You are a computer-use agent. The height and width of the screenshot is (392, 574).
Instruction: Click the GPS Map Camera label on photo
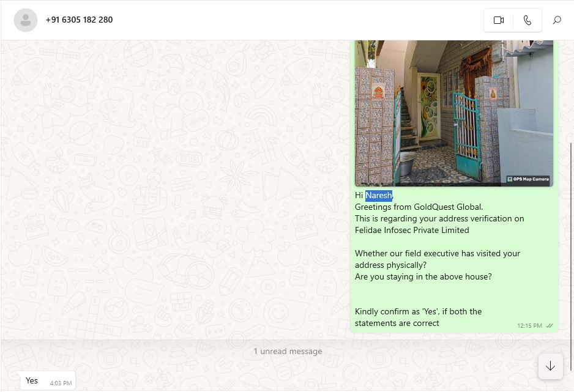[528, 179]
